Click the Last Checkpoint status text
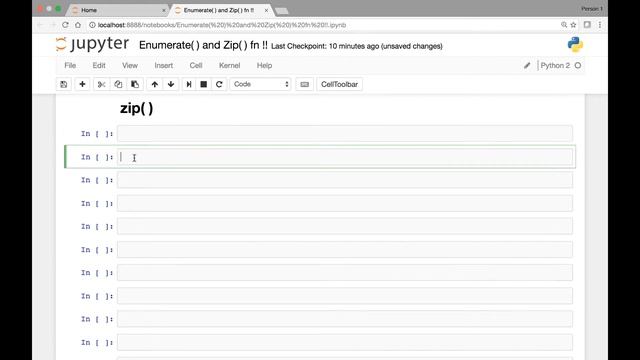The width and height of the screenshot is (640, 360). [x=357, y=46]
